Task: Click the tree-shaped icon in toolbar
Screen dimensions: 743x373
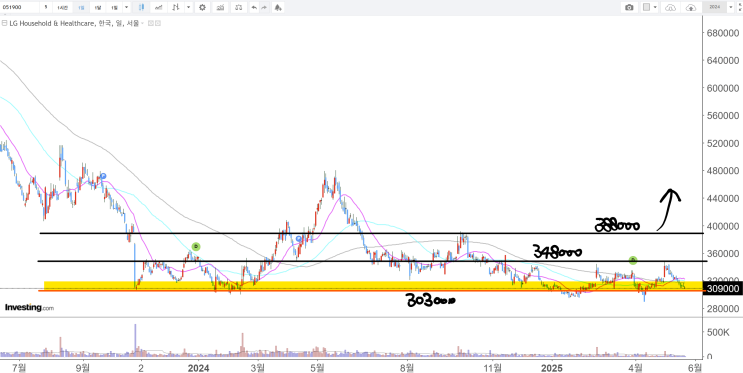Action: pos(278,7)
